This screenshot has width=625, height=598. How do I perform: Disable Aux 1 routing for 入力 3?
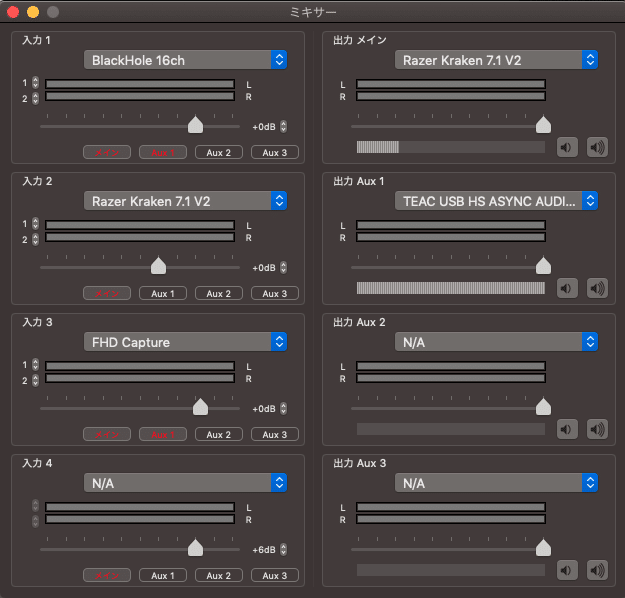pyautogui.click(x=163, y=435)
